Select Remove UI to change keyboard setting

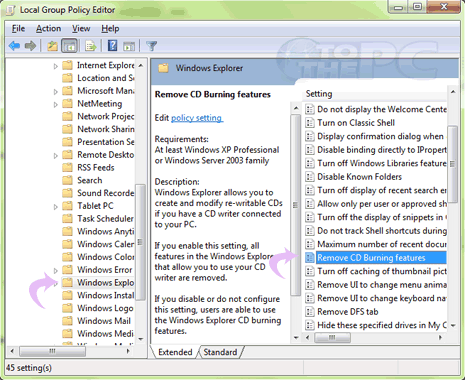[382, 298]
